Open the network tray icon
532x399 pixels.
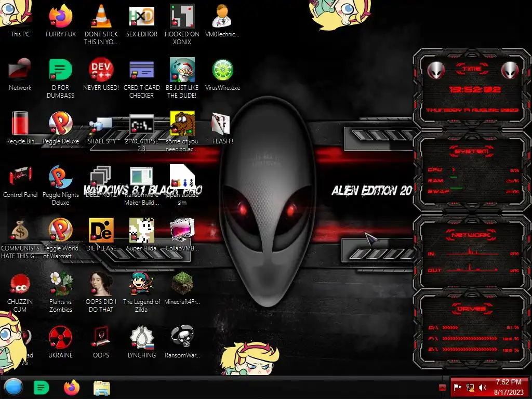coord(470,387)
